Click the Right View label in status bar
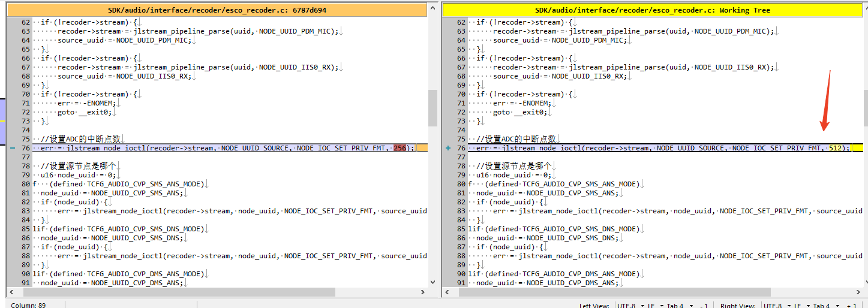 [x=739, y=306]
